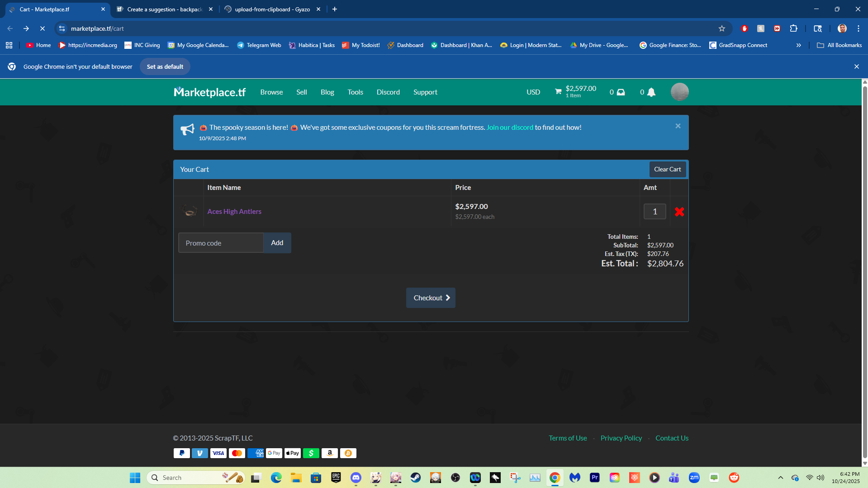This screenshot has height=488, width=868.
Task: Open File Explorer from the taskbar
Action: (296, 478)
